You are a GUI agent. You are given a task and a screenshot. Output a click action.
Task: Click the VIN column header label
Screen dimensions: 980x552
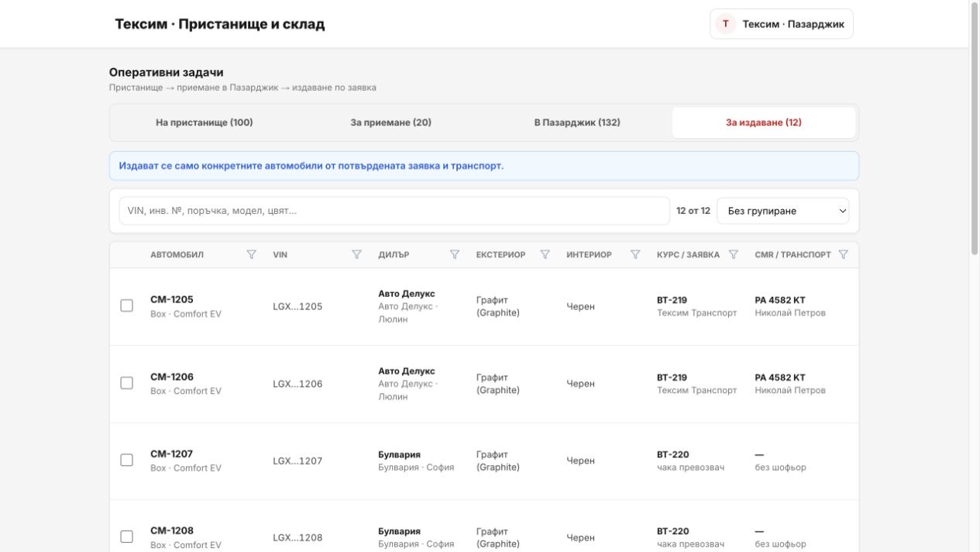280,254
